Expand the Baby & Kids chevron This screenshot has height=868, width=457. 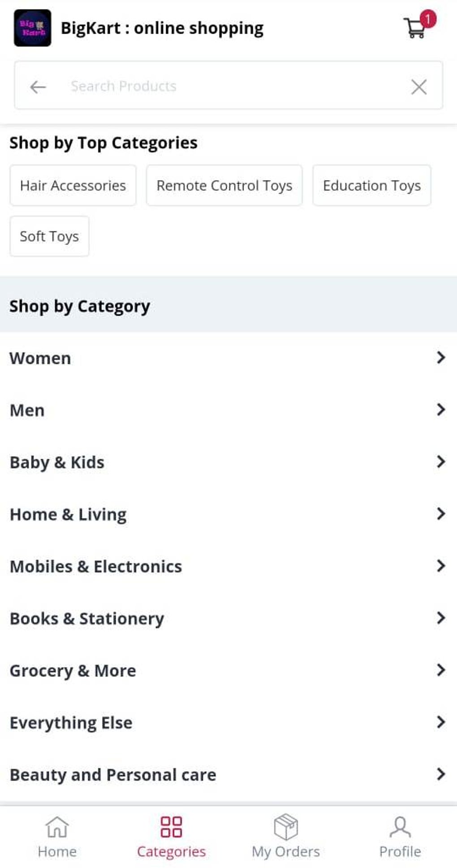pyautogui.click(x=441, y=462)
